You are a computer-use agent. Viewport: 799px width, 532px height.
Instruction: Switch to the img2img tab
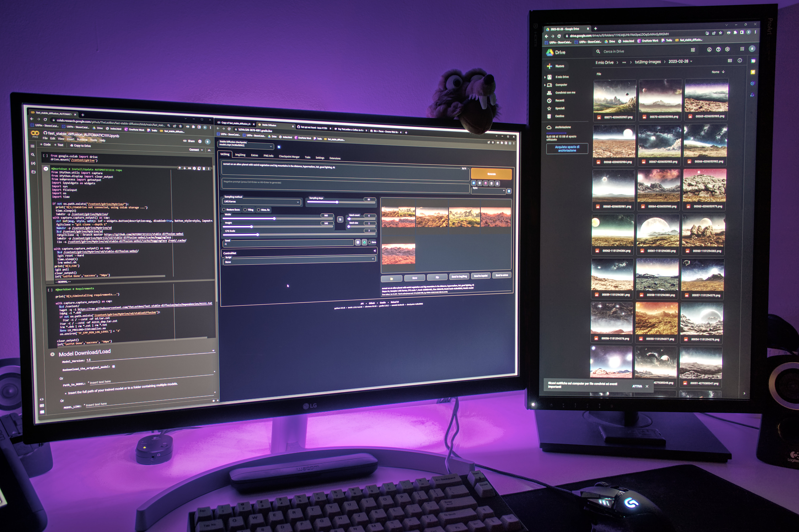click(x=240, y=155)
